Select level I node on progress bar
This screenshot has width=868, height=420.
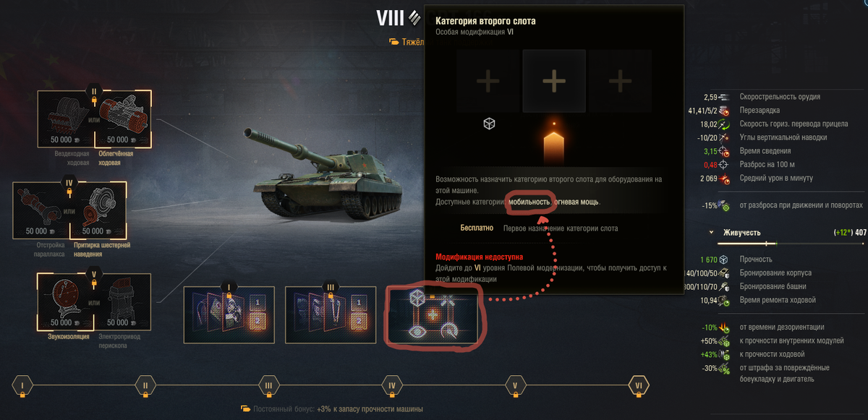pos(22,386)
